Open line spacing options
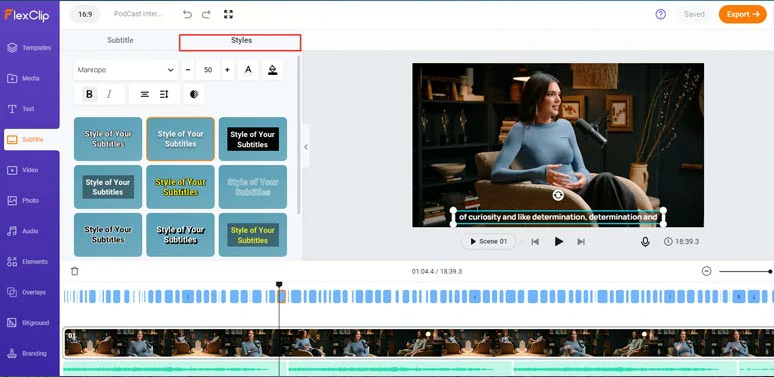The width and height of the screenshot is (774, 377). [164, 94]
